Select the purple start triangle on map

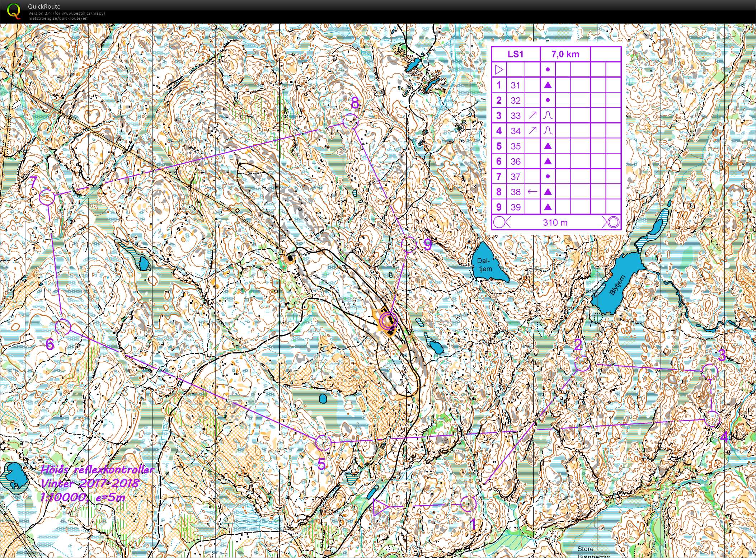point(380,507)
